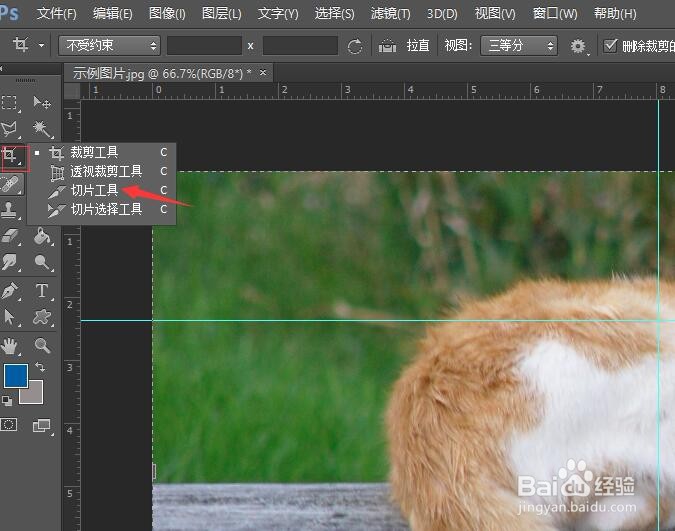Click the ruler origin corner box
Viewport: 675px width, 531px height.
coord(72,91)
